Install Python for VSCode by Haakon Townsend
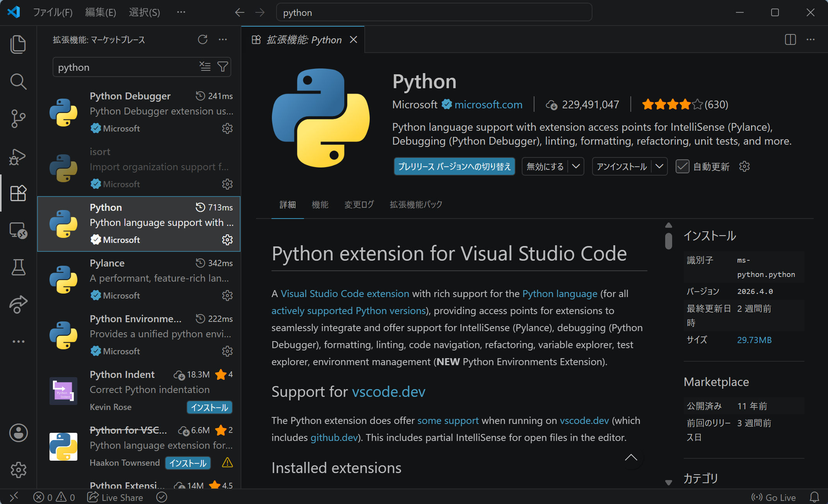 [x=188, y=463]
